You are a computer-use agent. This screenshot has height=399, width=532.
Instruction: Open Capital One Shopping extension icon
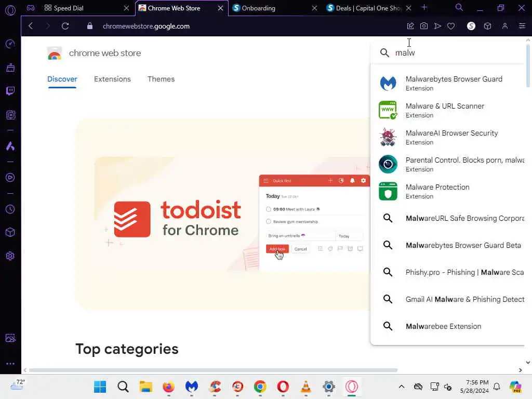click(471, 26)
